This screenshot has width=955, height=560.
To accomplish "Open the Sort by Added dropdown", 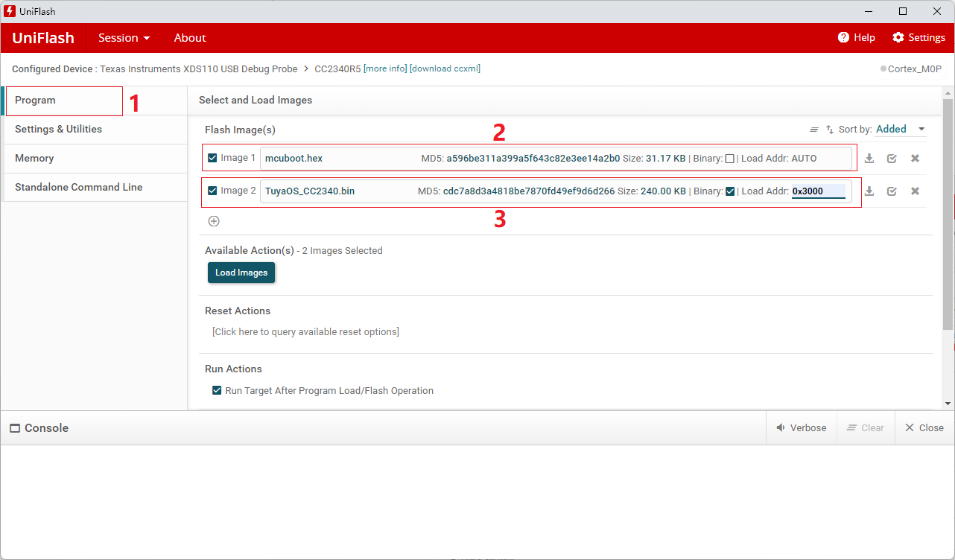I will pyautogui.click(x=901, y=130).
